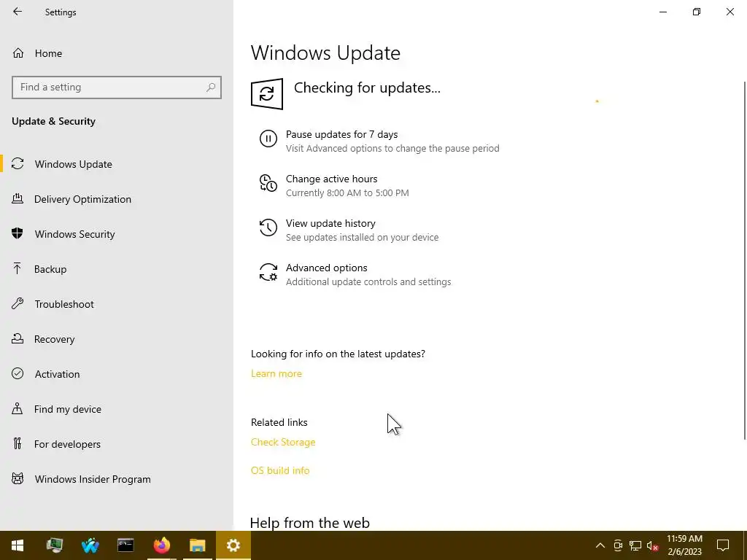Click the Backup upward arrow icon
This screenshot has height=560, width=747.
[18, 268]
